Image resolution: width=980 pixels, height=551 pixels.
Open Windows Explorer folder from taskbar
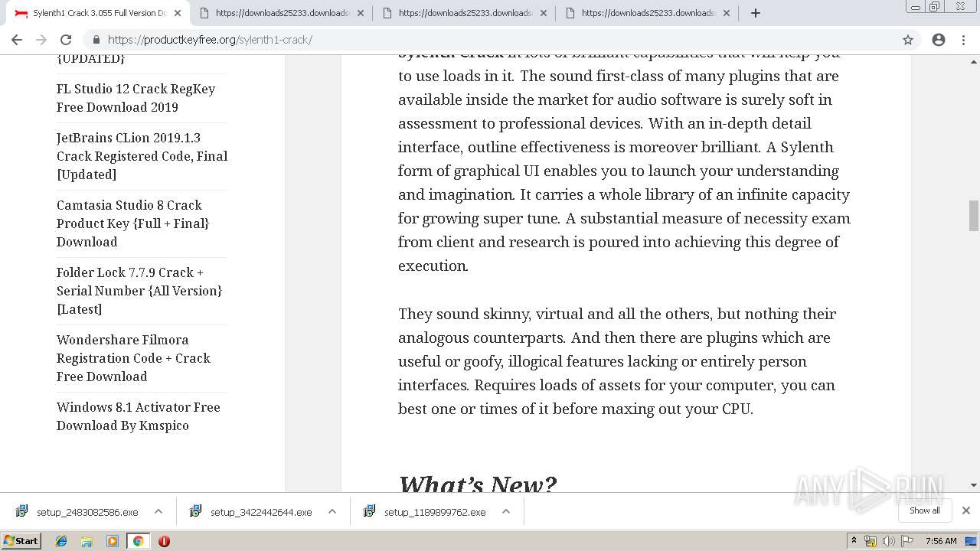click(x=87, y=541)
